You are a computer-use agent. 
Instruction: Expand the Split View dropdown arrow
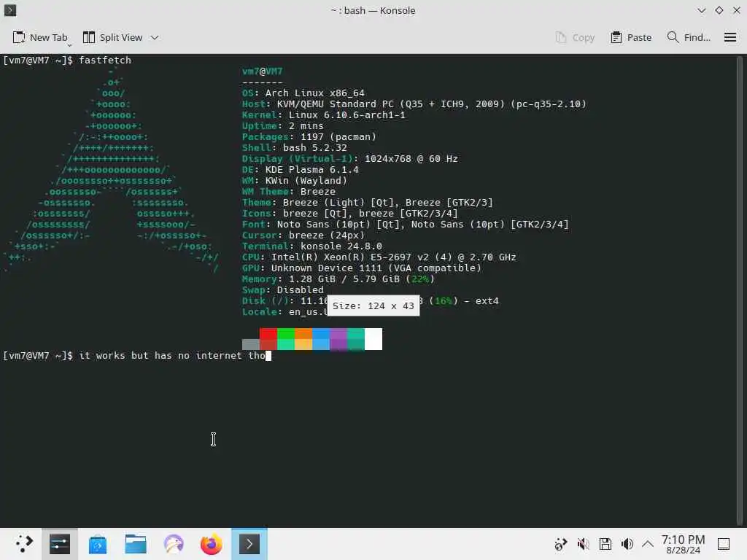155,38
